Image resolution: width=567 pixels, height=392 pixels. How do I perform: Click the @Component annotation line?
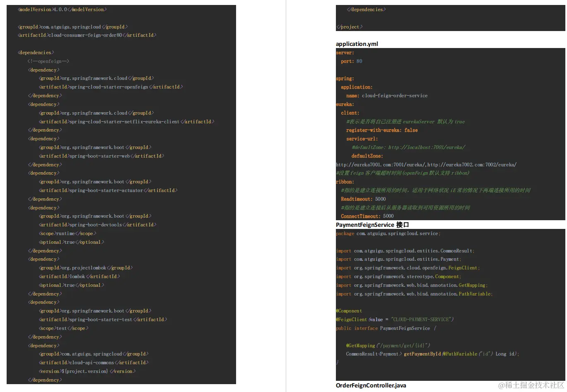pos(349,311)
